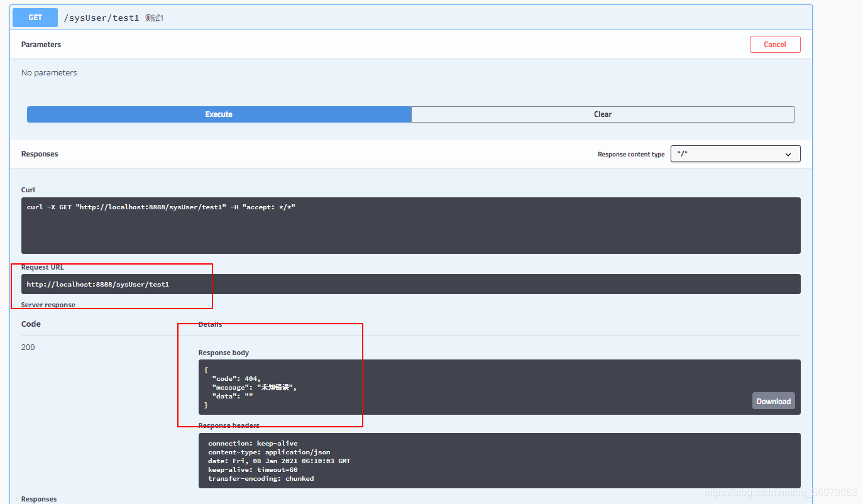Click the Curl section label

[28, 190]
